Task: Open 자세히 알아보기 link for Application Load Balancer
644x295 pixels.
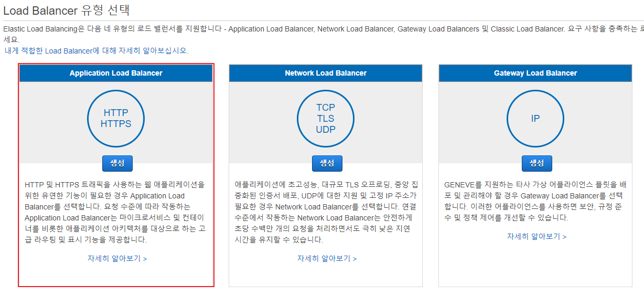Action: (x=117, y=259)
